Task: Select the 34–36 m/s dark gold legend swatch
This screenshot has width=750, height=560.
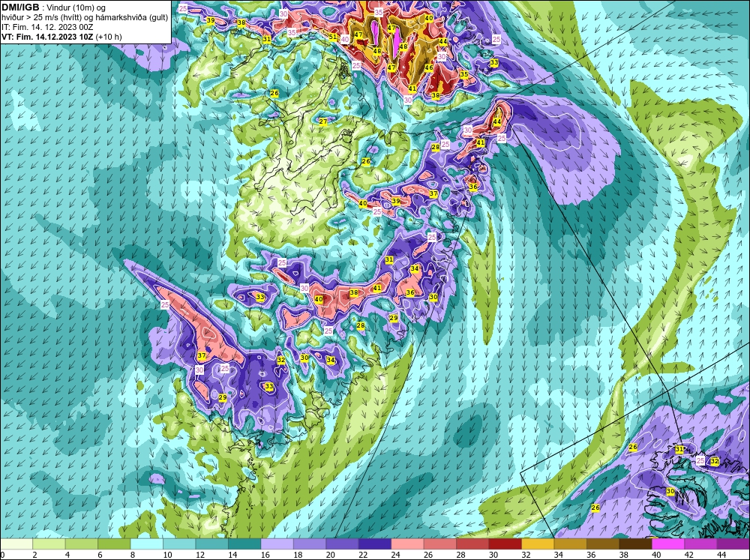Action: pyautogui.click(x=570, y=544)
